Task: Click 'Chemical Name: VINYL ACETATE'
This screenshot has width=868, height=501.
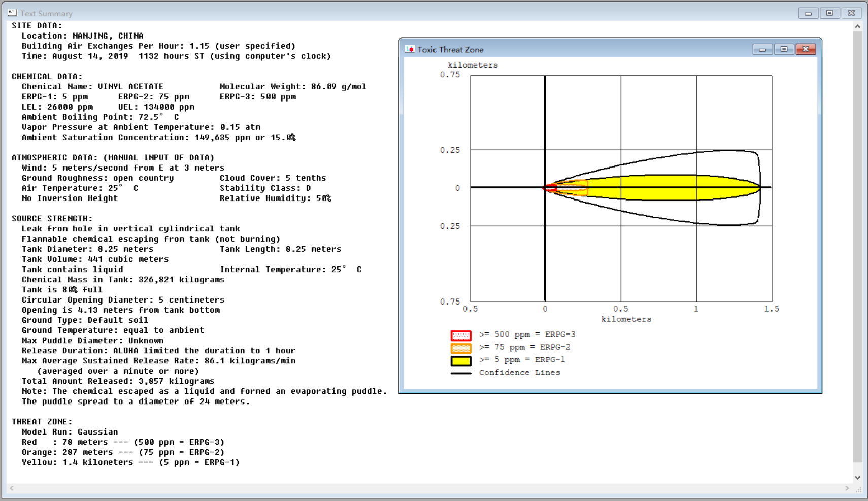Action: tap(93, 87)
